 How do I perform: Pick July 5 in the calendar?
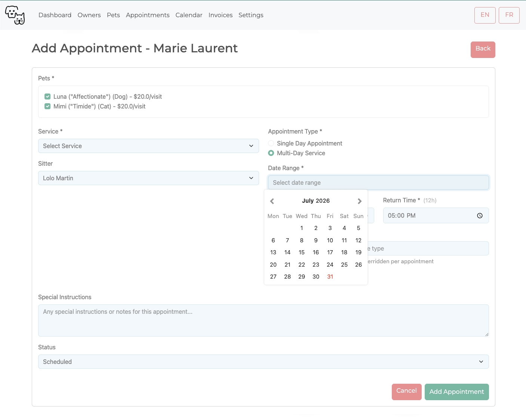point(359,228)
